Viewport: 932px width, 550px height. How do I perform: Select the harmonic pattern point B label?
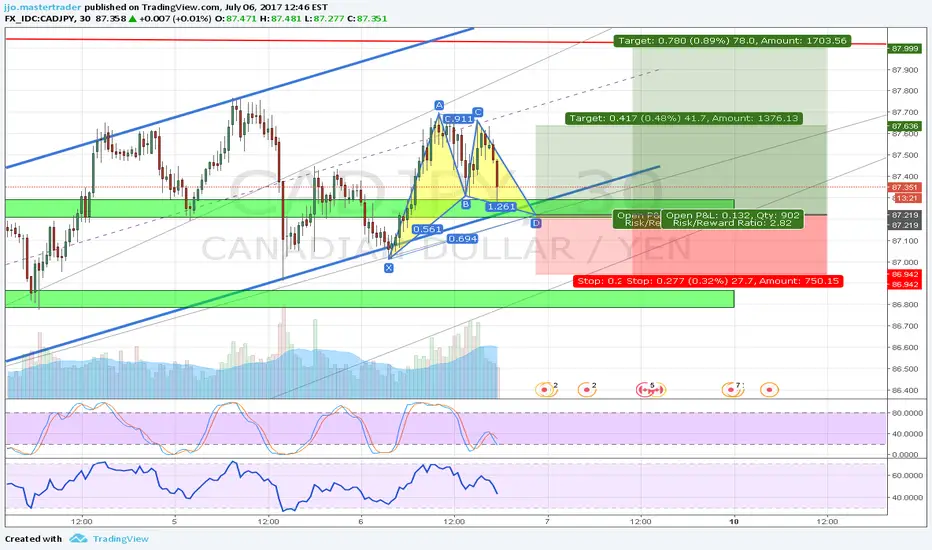[x=465, y=204]
